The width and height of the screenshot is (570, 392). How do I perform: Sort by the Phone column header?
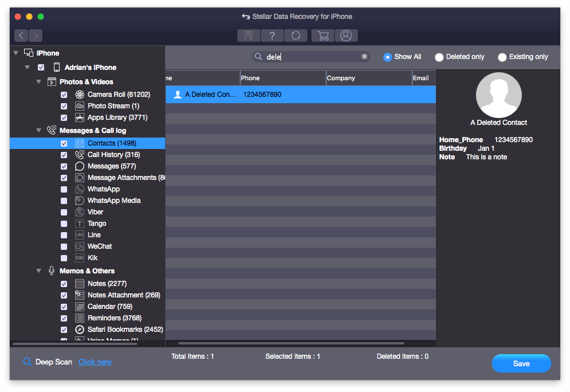coord(283,78)
